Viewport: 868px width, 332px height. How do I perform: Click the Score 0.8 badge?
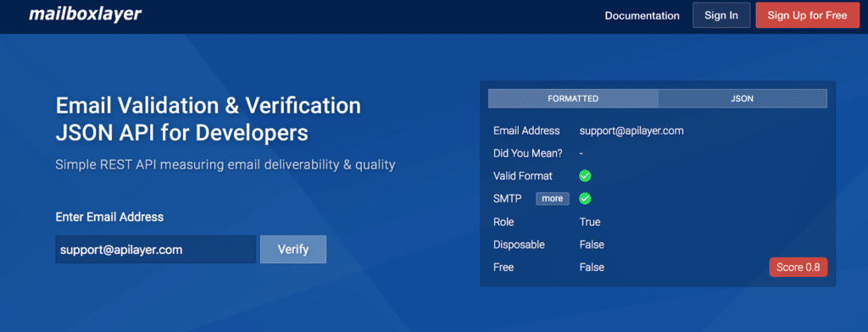click(798, 268)
